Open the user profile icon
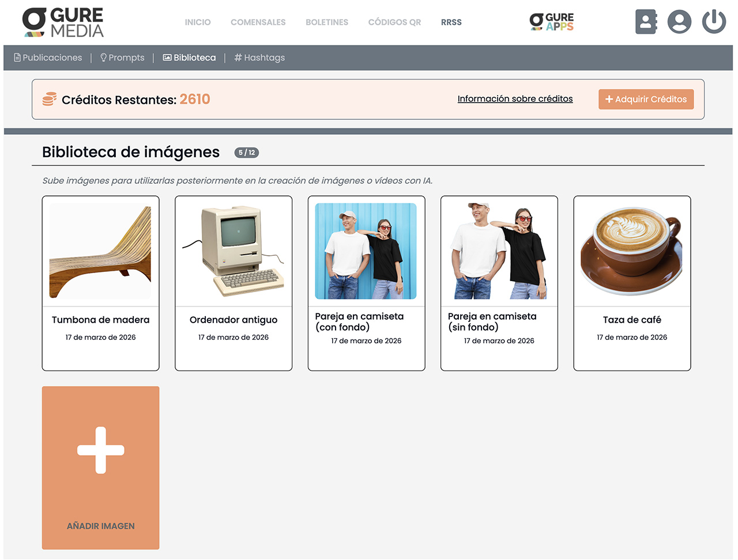 (x=679, y=22)
